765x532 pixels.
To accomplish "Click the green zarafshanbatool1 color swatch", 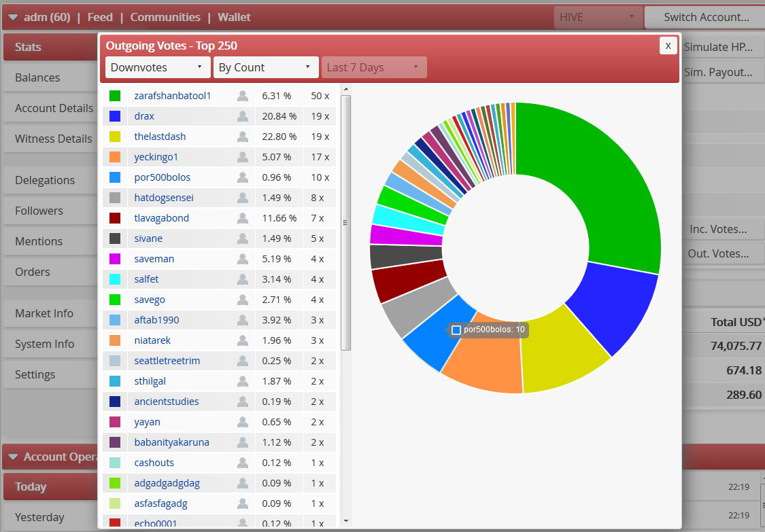I will (115, 96).
